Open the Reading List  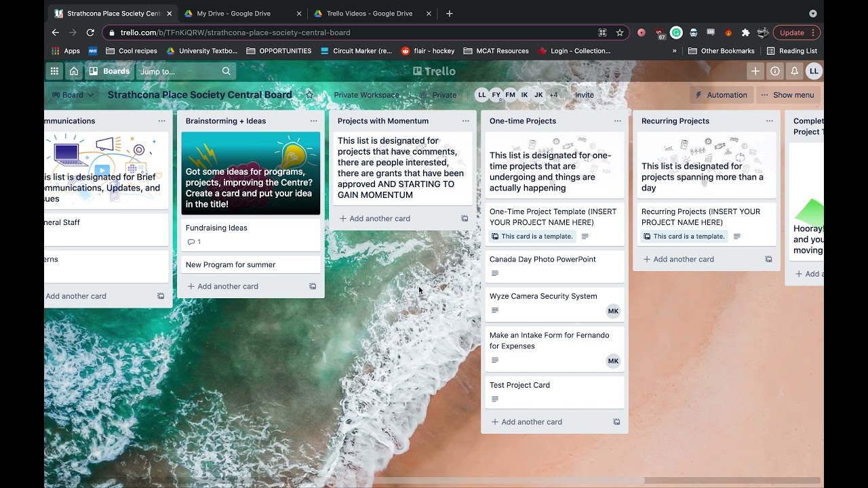pyautogui.click(x=791, y=51)
